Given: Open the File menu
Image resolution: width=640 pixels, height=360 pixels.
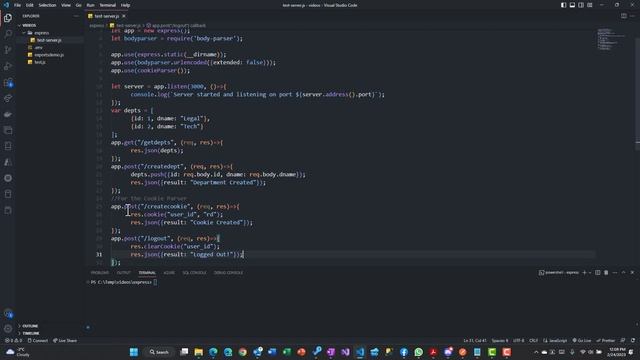Looking at the screenshot, I should (18, 5).
